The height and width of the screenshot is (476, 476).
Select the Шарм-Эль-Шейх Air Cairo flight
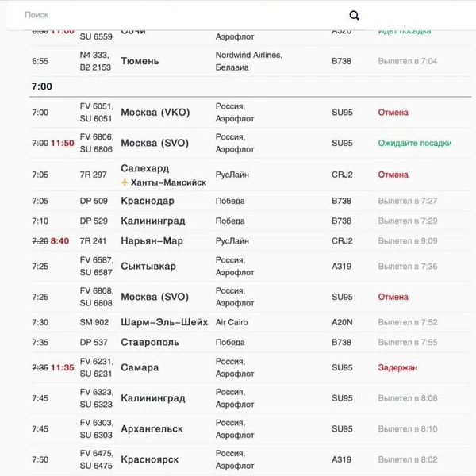tap(250, 322)
